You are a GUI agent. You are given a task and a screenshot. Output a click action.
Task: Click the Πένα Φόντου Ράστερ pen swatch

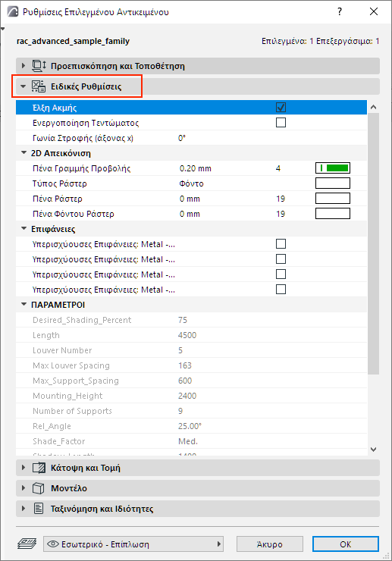click(x=333, y=214)
